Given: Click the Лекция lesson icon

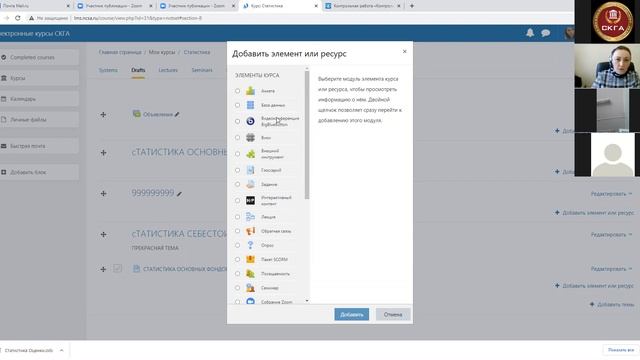Looking at the screenshot, I should (x=250, y=217).
